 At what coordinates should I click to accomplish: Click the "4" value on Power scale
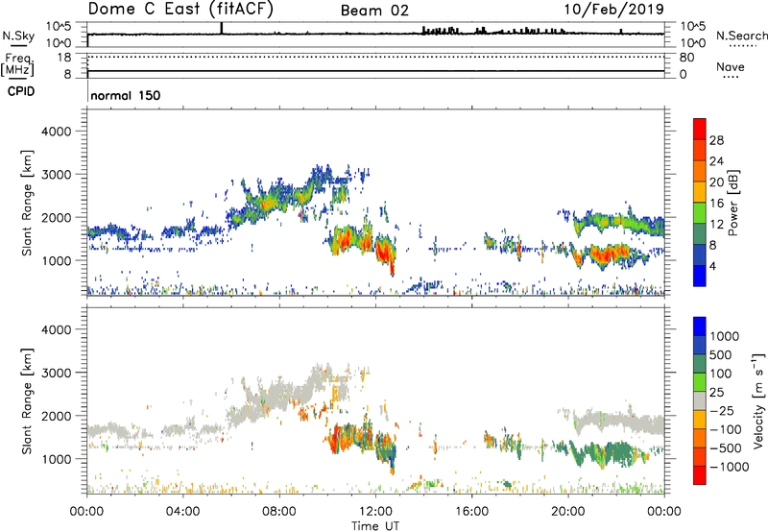tap(713, 266)
